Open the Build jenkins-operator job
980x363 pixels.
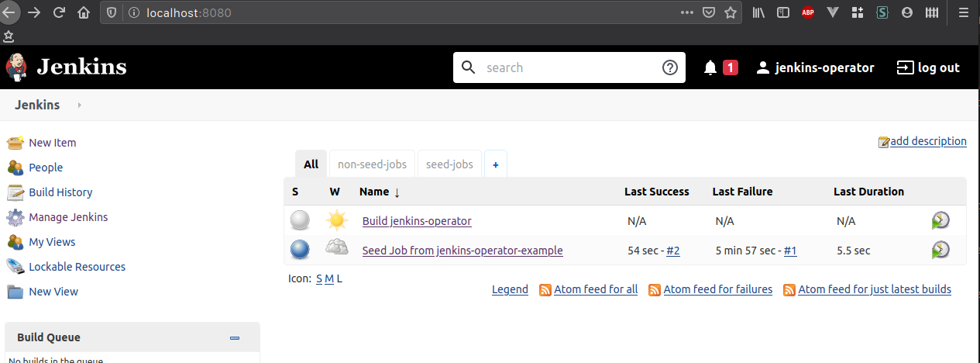tap(417, 221)
